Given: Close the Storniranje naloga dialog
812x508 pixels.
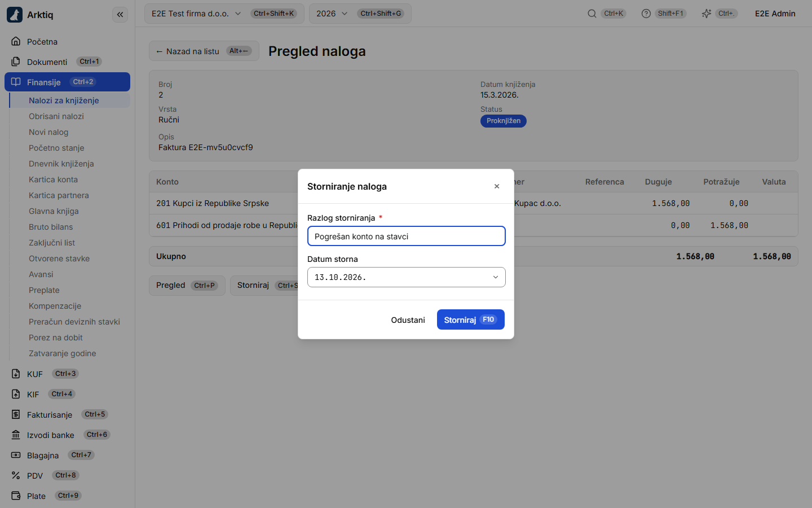Looking at the screenshot, I should click(x=497, y=186).
